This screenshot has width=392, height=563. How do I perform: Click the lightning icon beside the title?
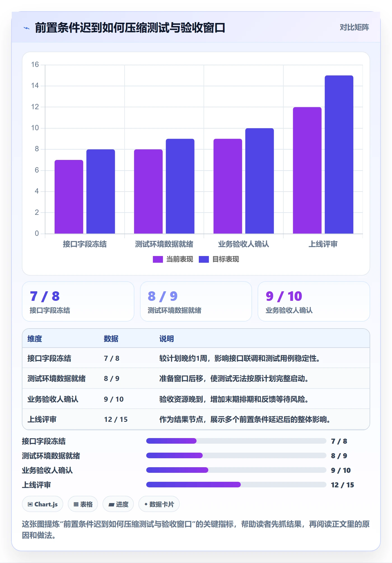coord(27,28)
